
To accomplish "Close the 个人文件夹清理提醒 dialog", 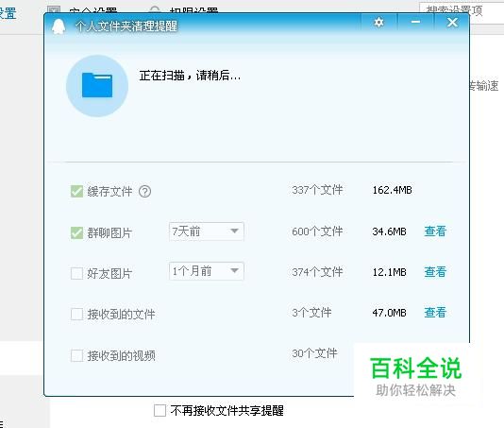I will [x=452, y=23].
